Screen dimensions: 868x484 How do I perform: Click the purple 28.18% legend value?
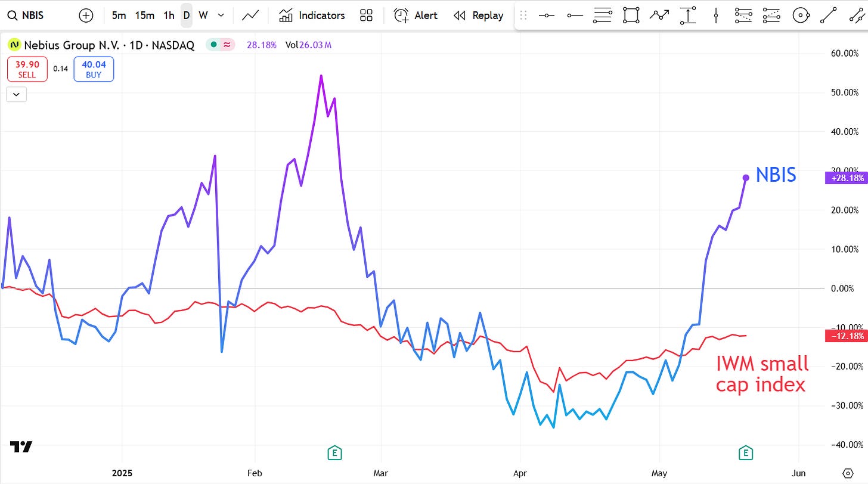tap(261, 45)
